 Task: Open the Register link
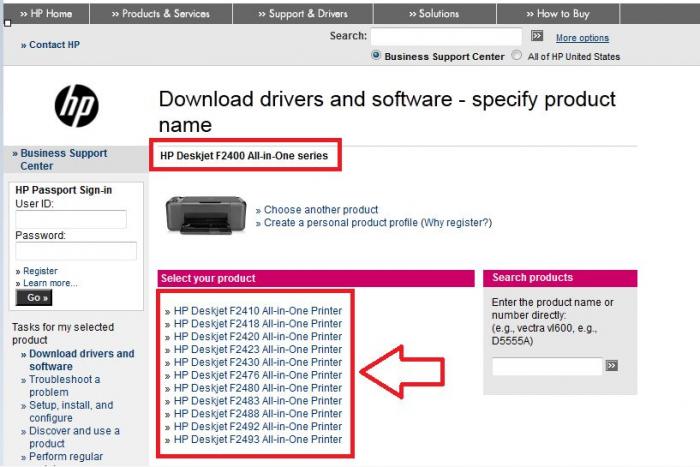pyautogui.click(x=37, y=271)
